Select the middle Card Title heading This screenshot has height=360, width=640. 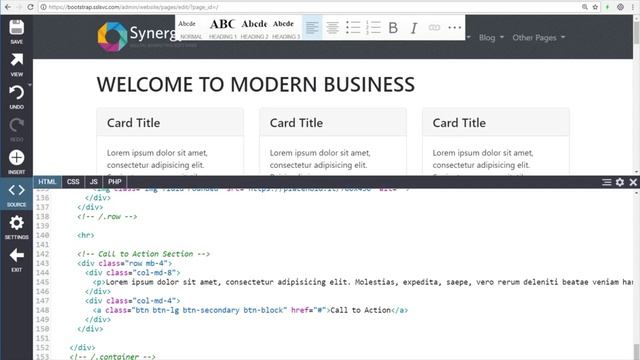(x=296, y=123)
